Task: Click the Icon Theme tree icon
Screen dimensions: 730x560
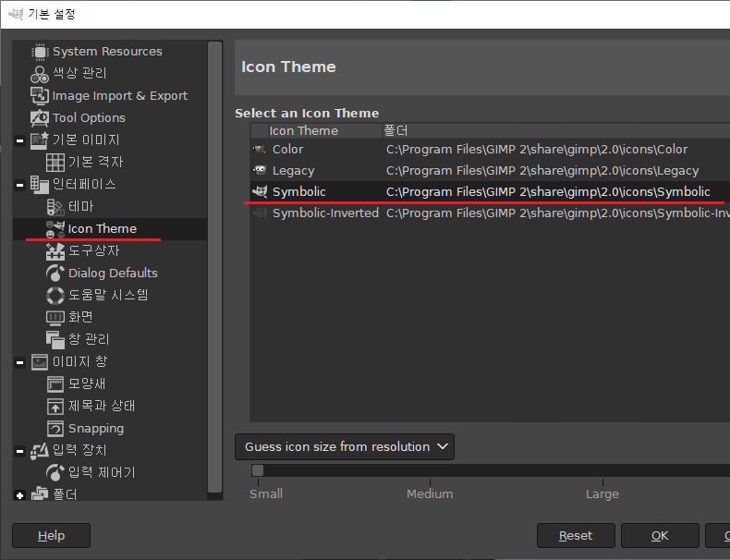Action: pos(55,229)
